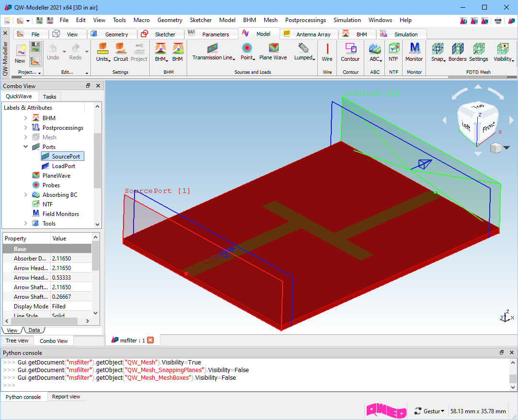
Task: Open the Sketcher menu
Action: point(201,20)
